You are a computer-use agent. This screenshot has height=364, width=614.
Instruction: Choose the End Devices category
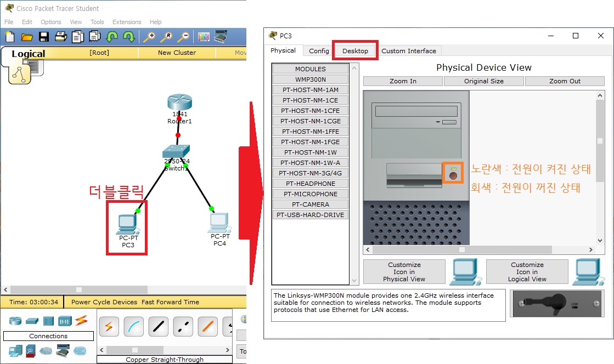coord(15,351)
